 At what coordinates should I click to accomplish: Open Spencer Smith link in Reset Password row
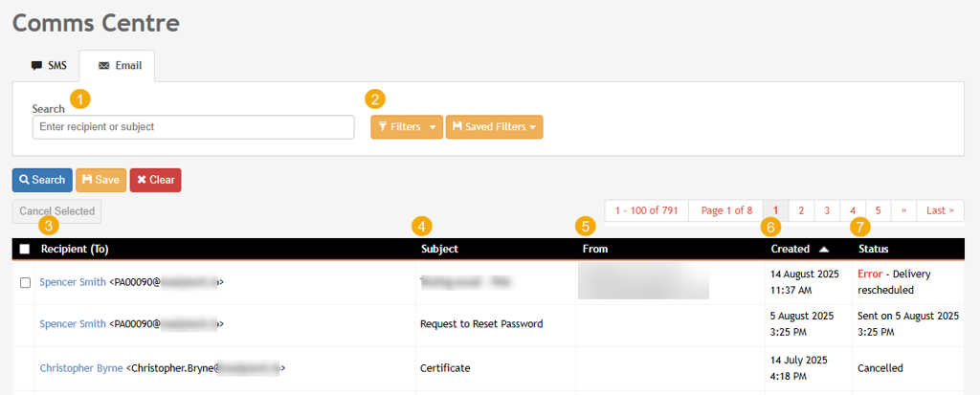click(73, 324)
